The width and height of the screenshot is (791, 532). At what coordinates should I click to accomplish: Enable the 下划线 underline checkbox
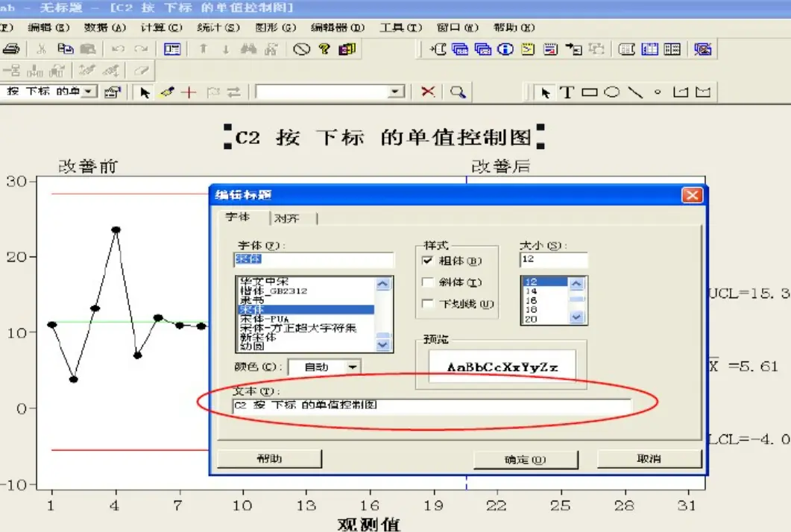pos(427,303)
